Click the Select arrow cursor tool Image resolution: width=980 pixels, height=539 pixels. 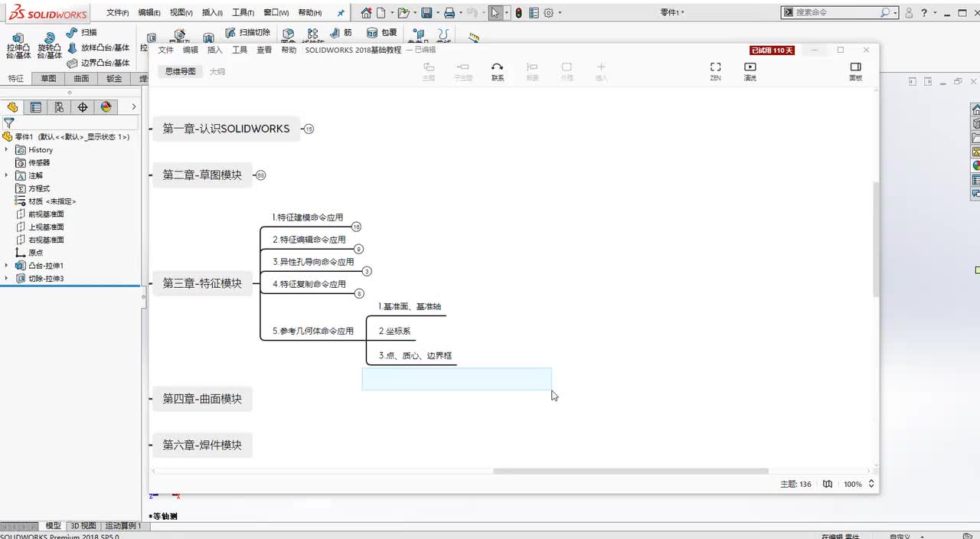(x=496, y=13)
